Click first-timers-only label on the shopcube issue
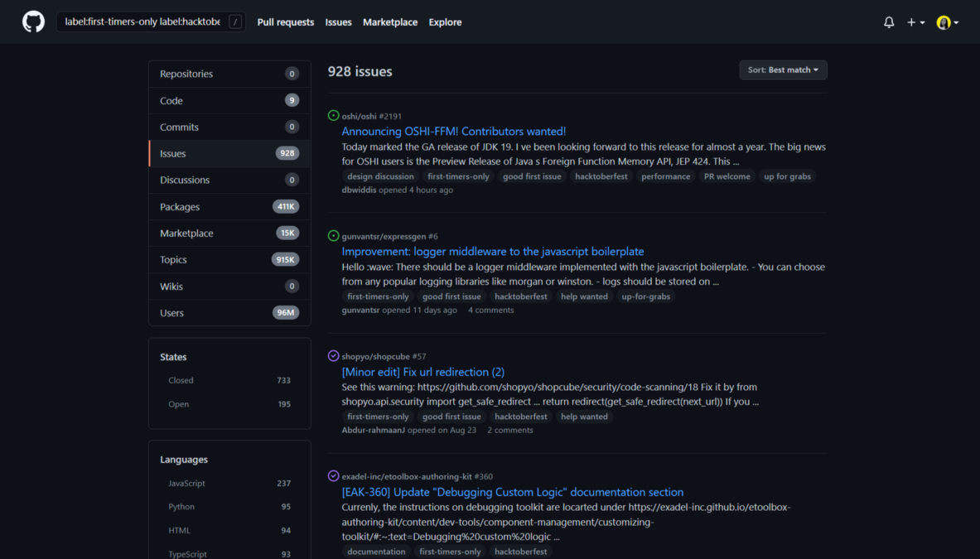980x559 pixels. point(378,416)
